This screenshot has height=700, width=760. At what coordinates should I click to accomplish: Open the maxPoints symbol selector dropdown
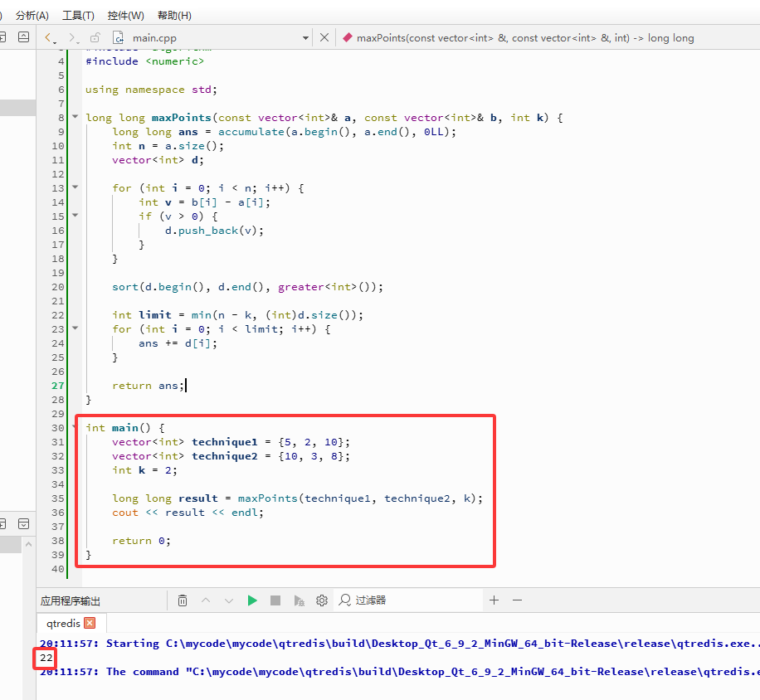(x=525, y=38)
